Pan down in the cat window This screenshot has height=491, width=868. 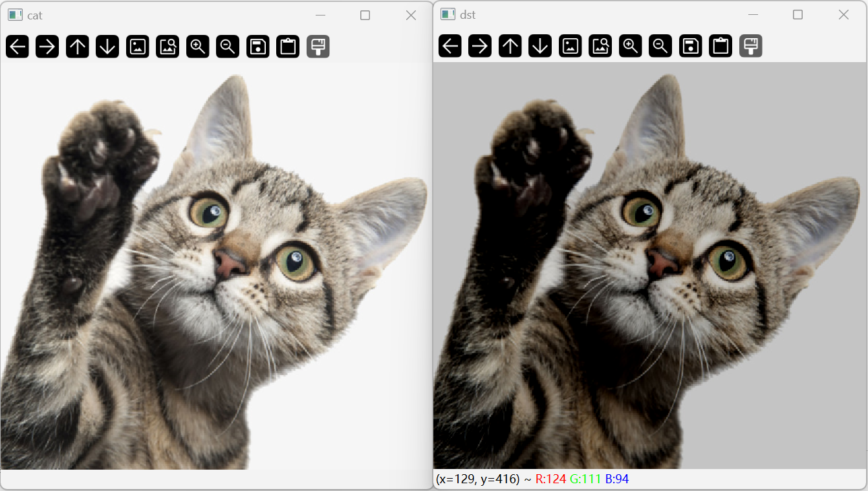click(x=107, y=47)
